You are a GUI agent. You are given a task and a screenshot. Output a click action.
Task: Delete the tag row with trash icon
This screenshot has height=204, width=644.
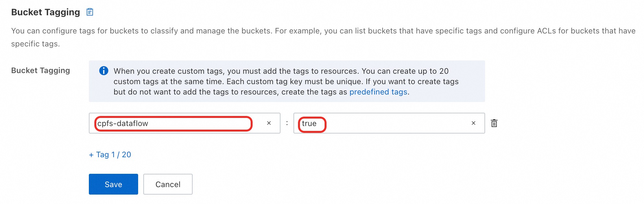494,123
